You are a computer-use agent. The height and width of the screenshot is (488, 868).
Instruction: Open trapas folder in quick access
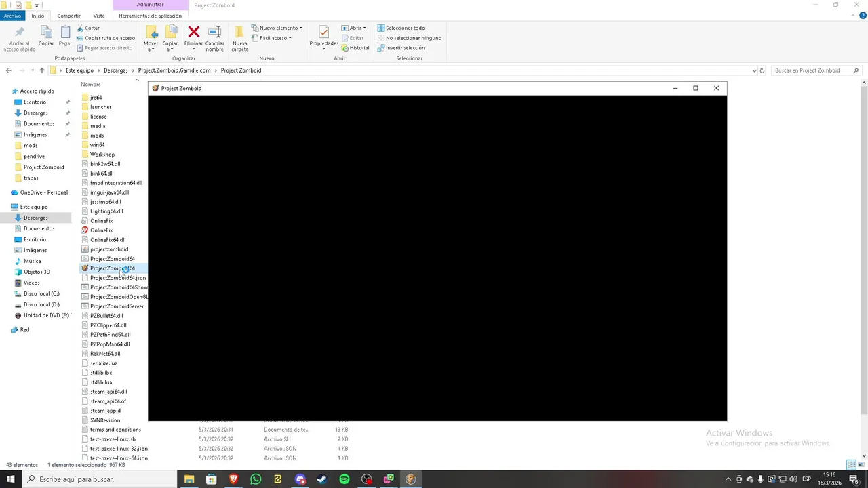pyautogui.click(x=31, y=178)
